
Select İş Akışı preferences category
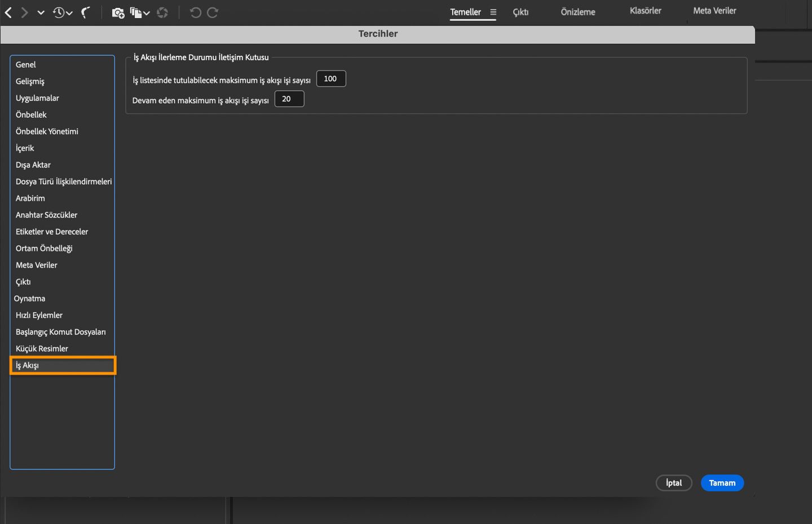[62, 366]
